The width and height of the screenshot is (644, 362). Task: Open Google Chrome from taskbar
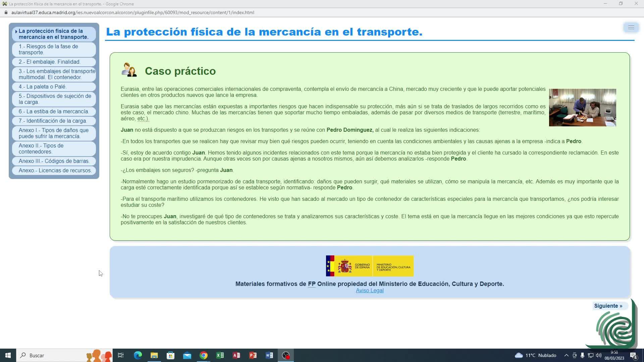click(204, 355)
